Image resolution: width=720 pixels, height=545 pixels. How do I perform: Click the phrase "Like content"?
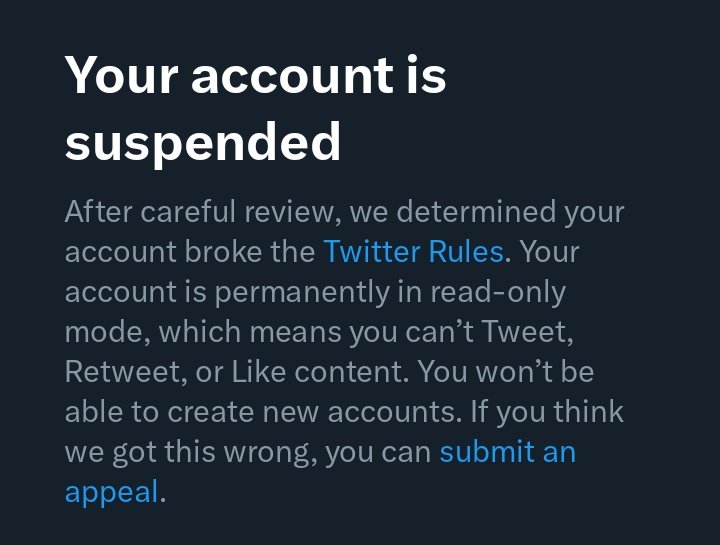pyautogui.click(x=317, y=372)
